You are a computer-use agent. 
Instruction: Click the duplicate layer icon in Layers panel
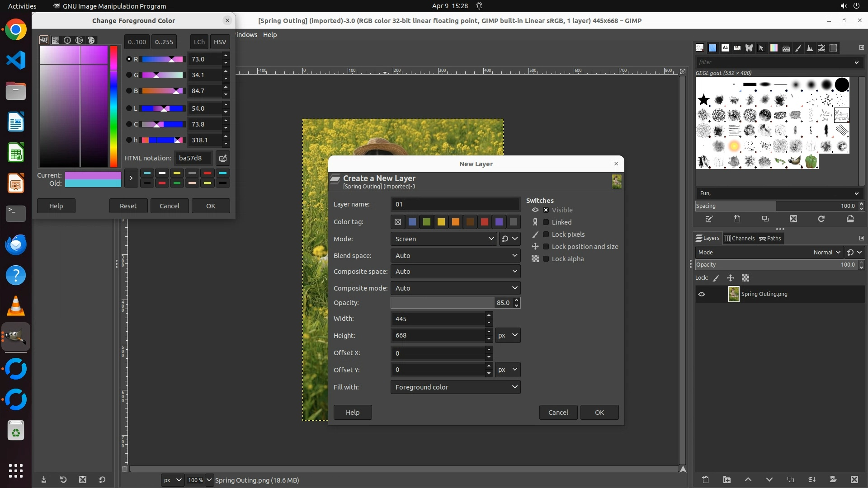click(x=790, y=479)
